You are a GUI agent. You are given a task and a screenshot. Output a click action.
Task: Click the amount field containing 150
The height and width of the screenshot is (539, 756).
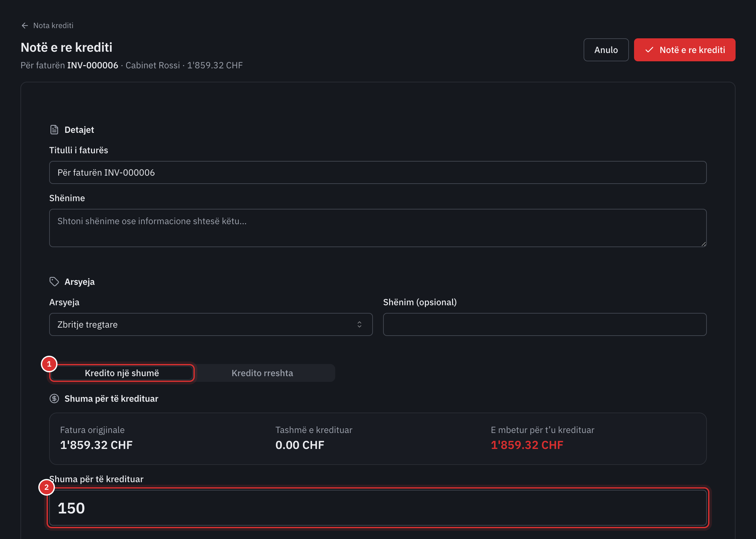378,508
